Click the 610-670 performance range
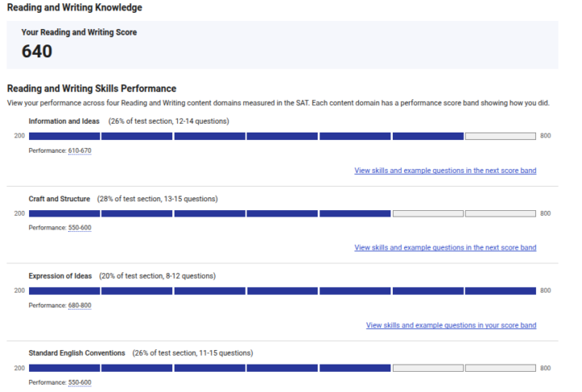 79,150
